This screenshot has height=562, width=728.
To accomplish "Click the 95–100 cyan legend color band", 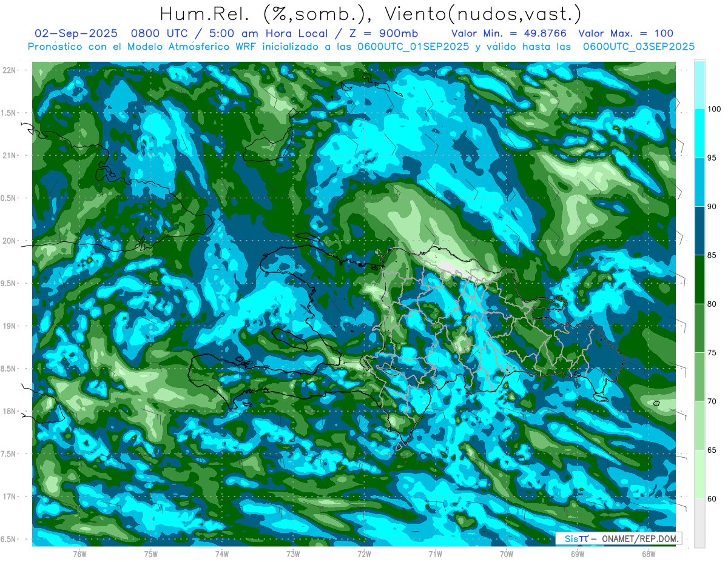I will pyautogui.click(x=699, y=133).
